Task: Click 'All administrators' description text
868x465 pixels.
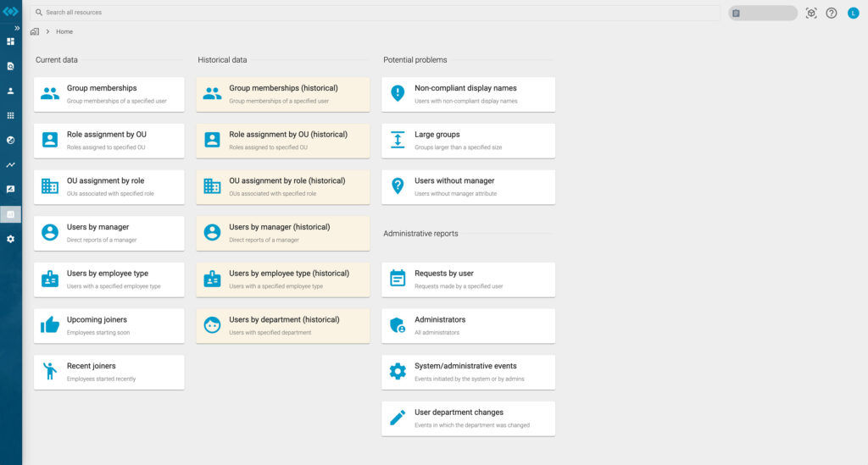Action: coord(437,333)
